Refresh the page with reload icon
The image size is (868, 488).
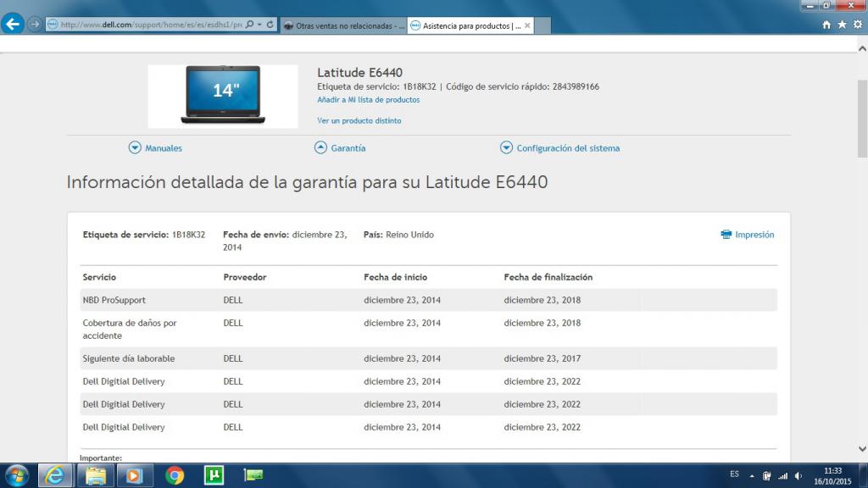point(270,25)
